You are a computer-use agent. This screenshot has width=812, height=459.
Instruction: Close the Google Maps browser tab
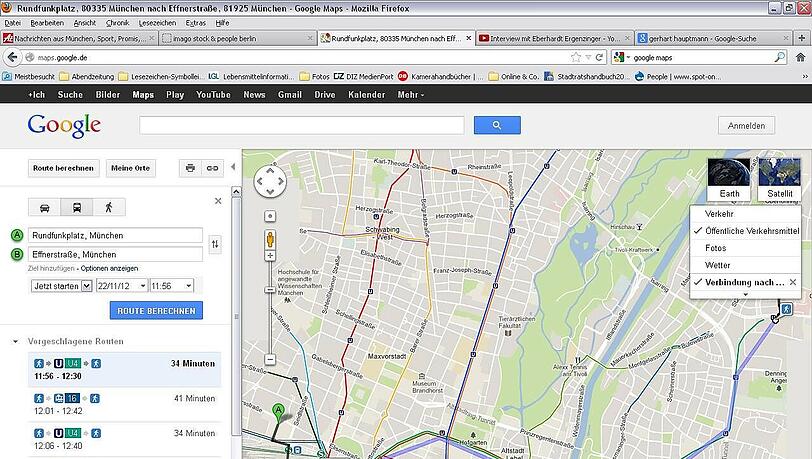pyautogui.click(x=469, y=38)
